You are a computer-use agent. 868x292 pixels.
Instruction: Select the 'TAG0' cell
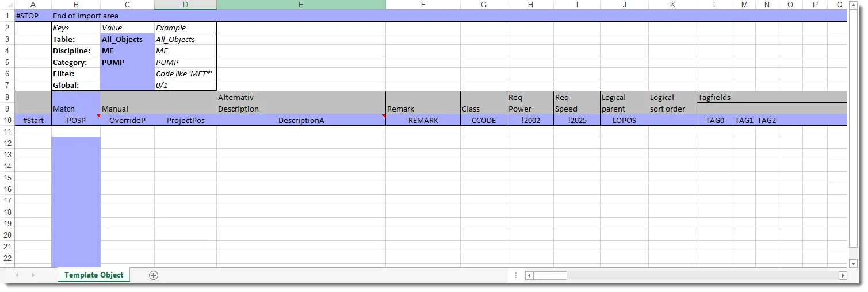(715, 120)
